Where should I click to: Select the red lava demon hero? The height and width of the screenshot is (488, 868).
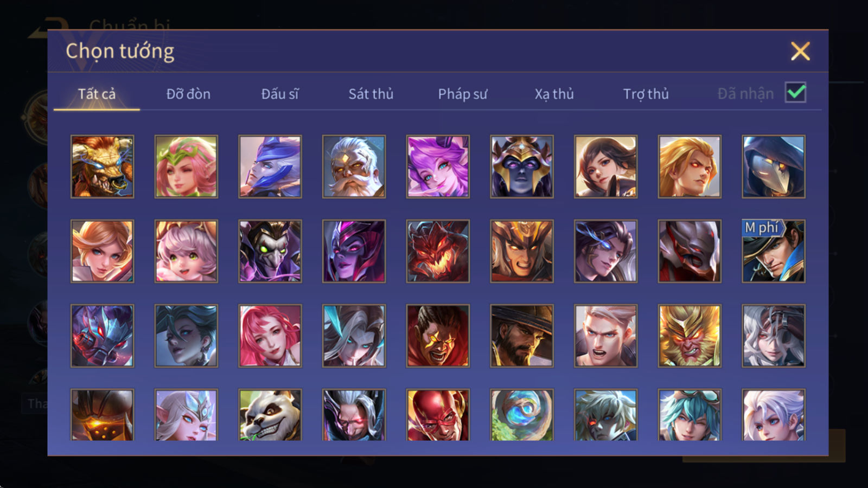click(438, 251)
